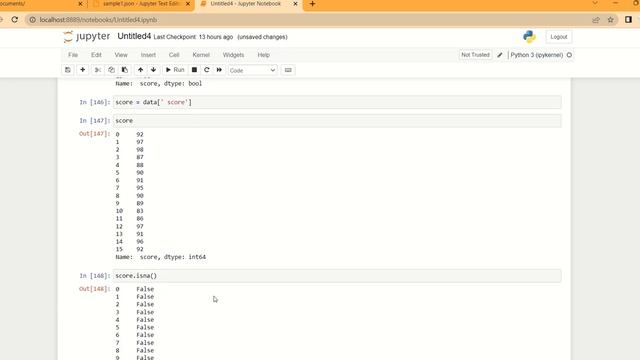Interrupt the kernel stop icon
The height and width of the screenshot is (360, 640).
point(194,70)
